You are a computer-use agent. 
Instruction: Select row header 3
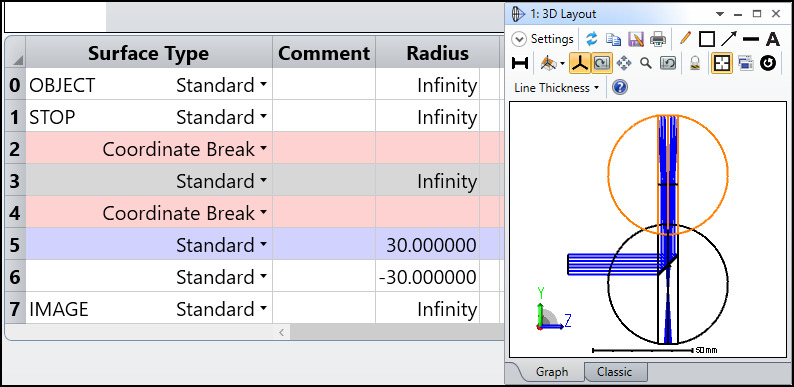click(x=15, y=181)
